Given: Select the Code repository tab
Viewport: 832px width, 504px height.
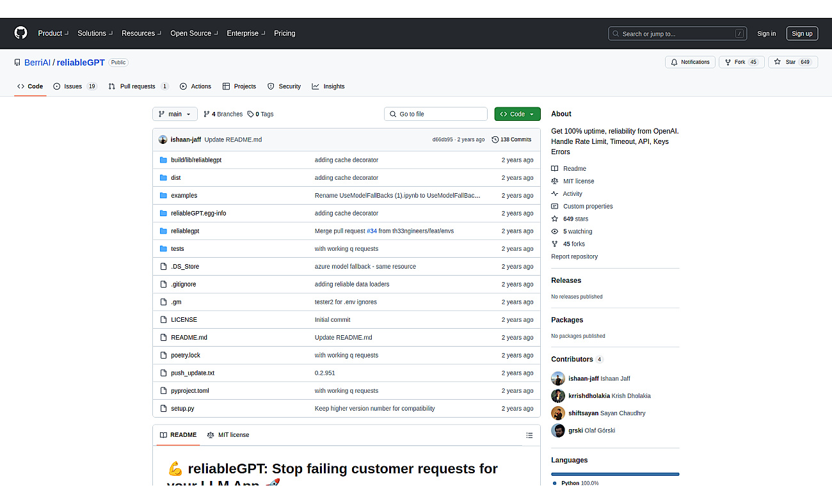Looking at the screenshot, I should (30, 86).
